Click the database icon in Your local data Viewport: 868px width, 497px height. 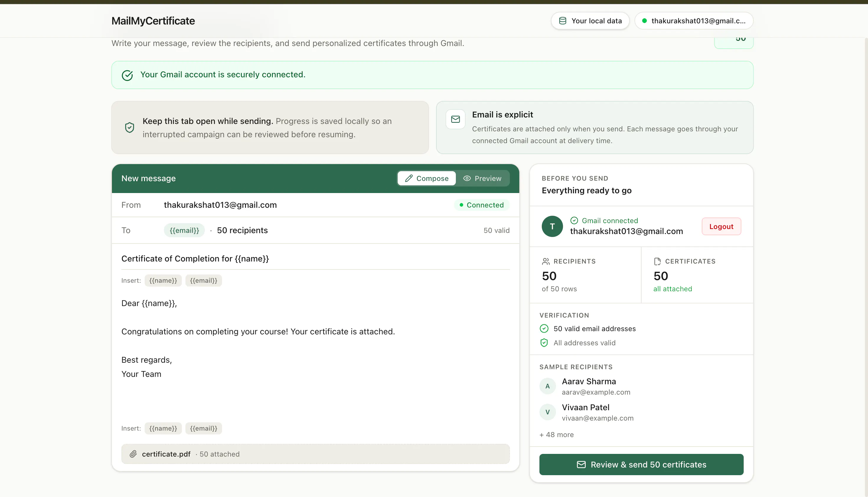click(562, 21)
